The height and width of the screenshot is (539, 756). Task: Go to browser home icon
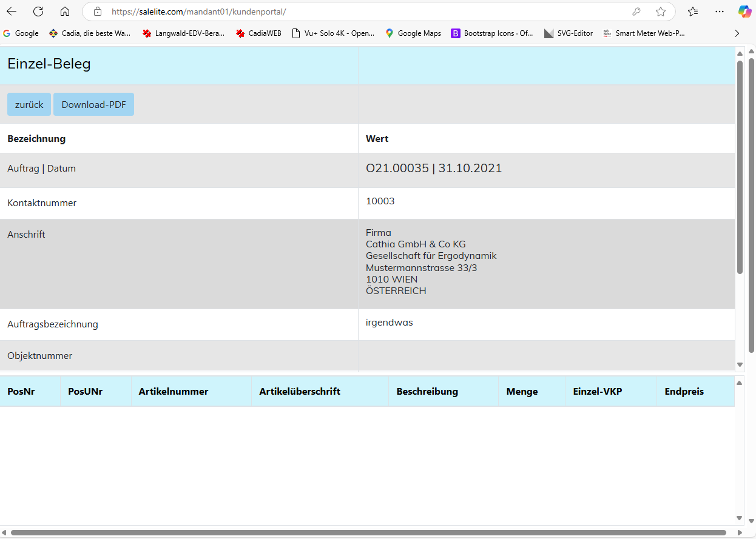pyautogui.click(x=65, y=12)
